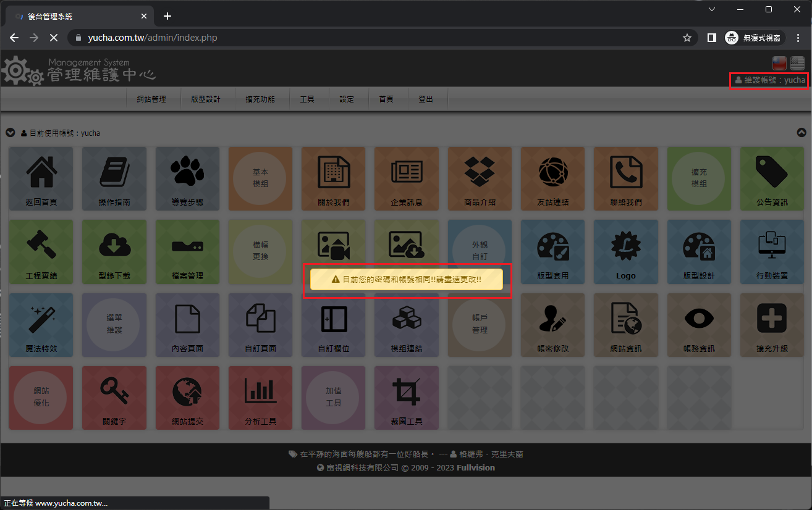Switch language using the red Chinese flag
The image size is (812, 510).
779,63
